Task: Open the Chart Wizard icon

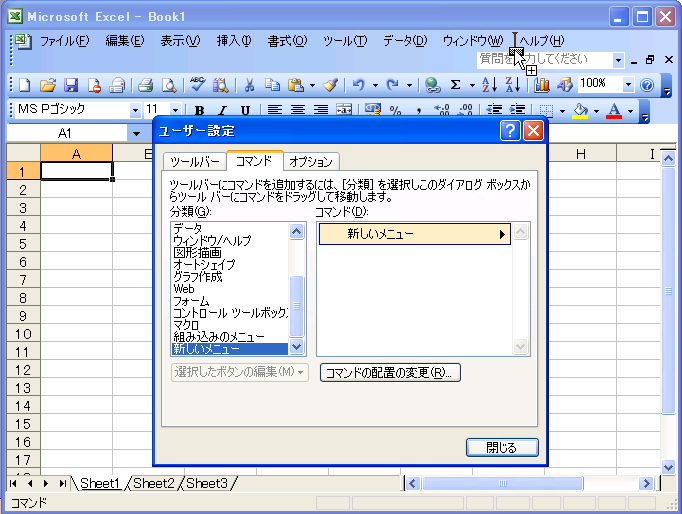Action: 542,85
